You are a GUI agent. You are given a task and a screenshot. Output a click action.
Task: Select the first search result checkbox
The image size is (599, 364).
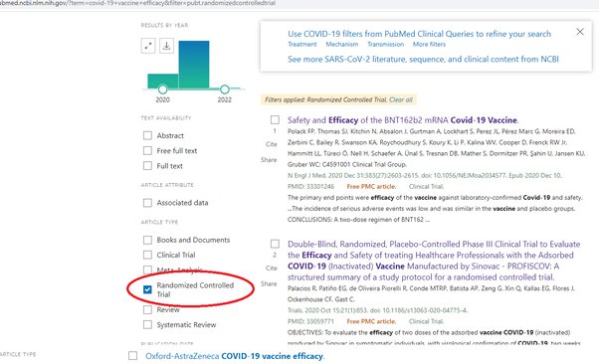(275, 119)
